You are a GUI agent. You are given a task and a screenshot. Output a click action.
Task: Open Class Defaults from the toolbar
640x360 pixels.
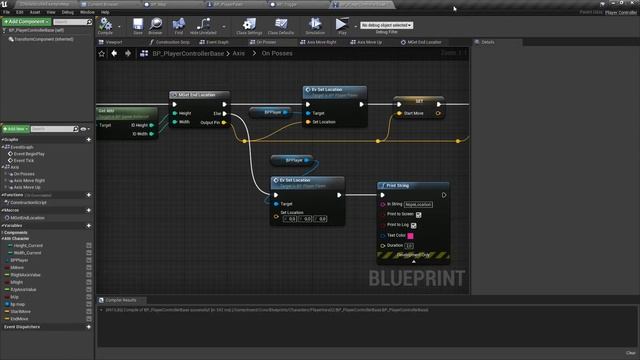pos(281,24)
